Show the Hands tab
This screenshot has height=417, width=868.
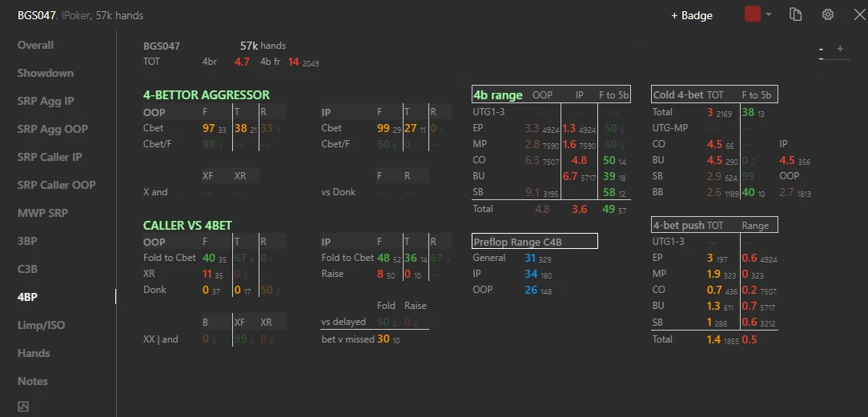tap(34, 353)
